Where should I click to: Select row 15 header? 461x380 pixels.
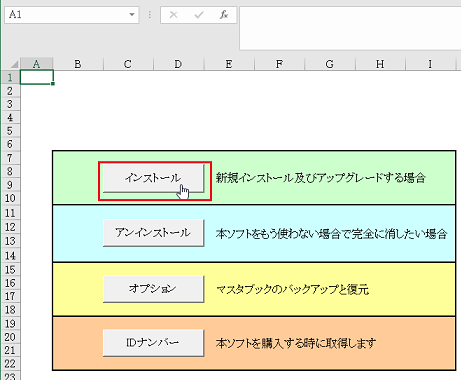pos(10,269)
